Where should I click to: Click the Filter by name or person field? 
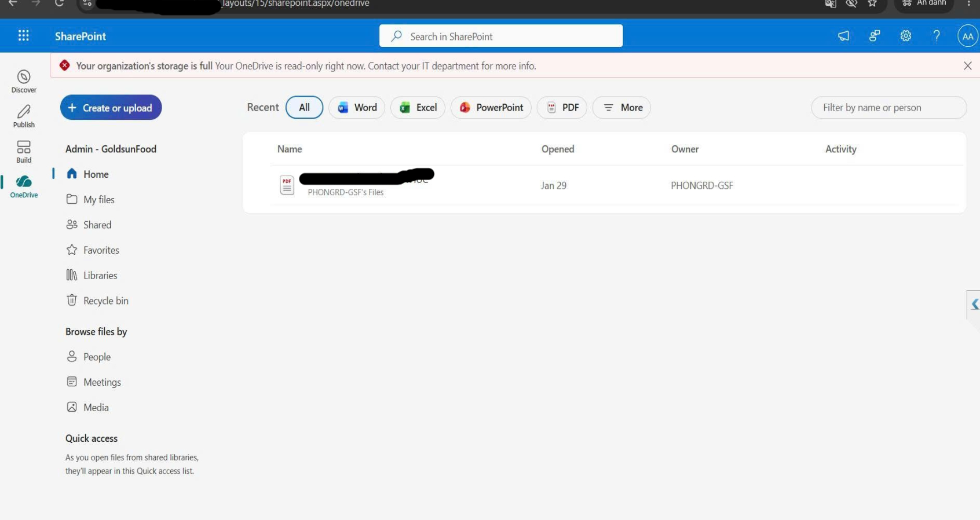pos(888,108)
